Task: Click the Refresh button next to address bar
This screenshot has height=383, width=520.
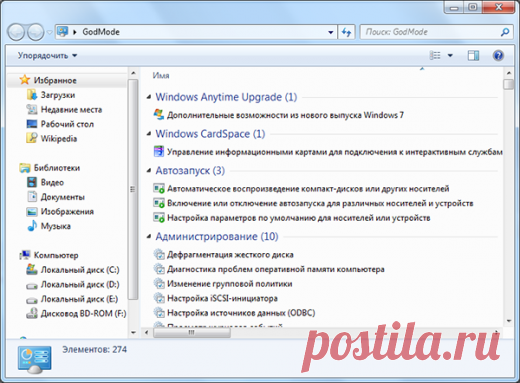Action: 346,32
